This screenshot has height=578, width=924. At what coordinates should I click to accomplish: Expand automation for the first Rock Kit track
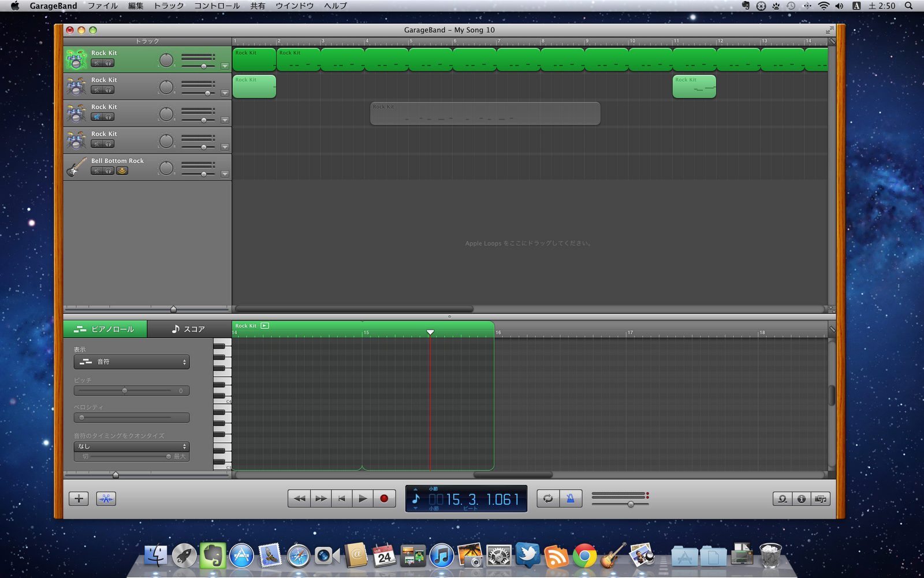[x=225, y=66]
